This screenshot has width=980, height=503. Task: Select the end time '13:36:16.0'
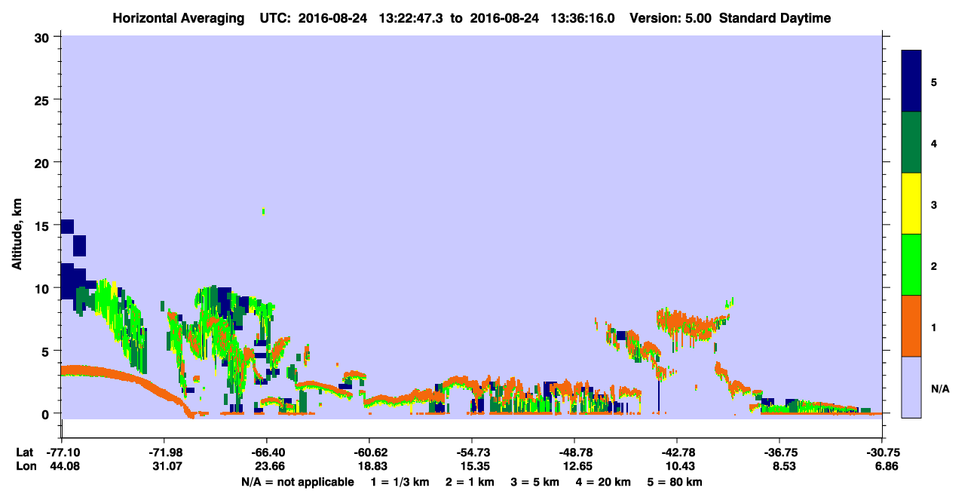(583, 18)
